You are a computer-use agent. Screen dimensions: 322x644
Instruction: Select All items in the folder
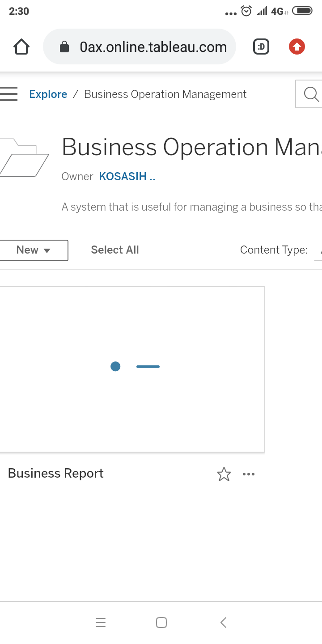(115, 250)
